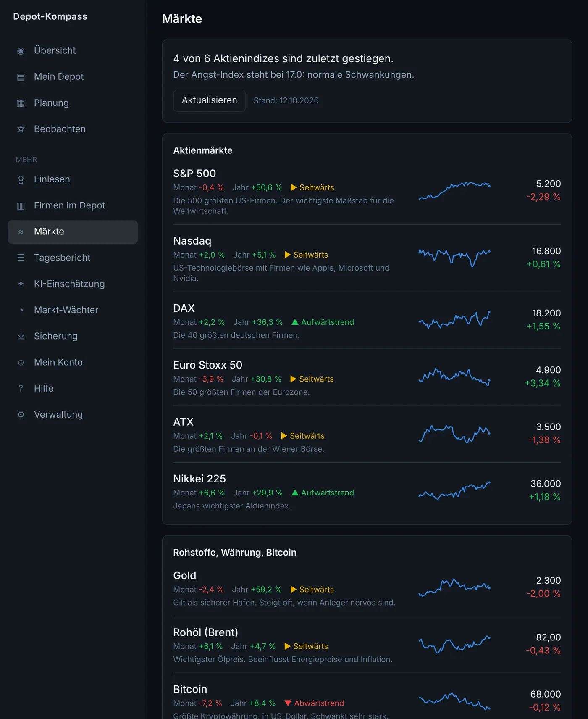588x719 pixels.
Task: Select the Rohöl (Brent) title
Action: coord(205,632)
